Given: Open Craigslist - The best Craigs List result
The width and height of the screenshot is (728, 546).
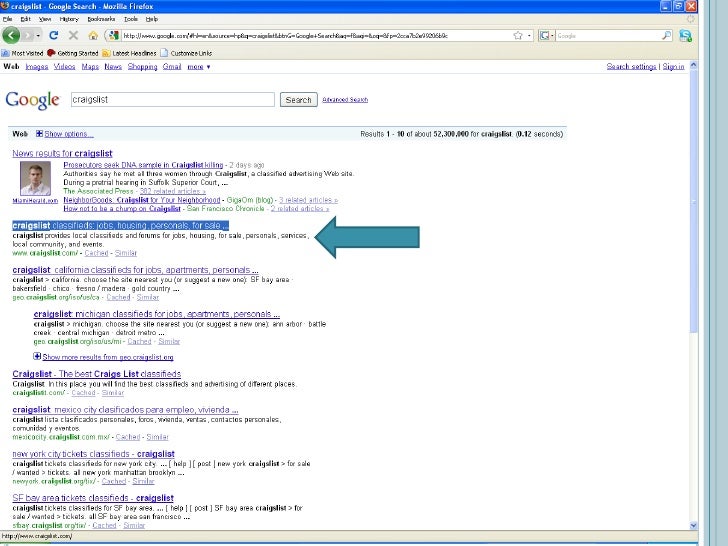Looking at the screenshot, I should coord(97,374).
